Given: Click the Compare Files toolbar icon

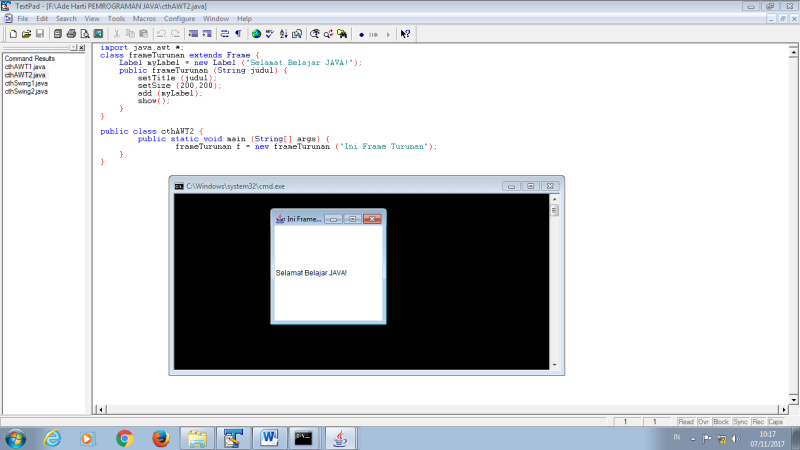Looking at the screenshot, I should coord(297,34).
